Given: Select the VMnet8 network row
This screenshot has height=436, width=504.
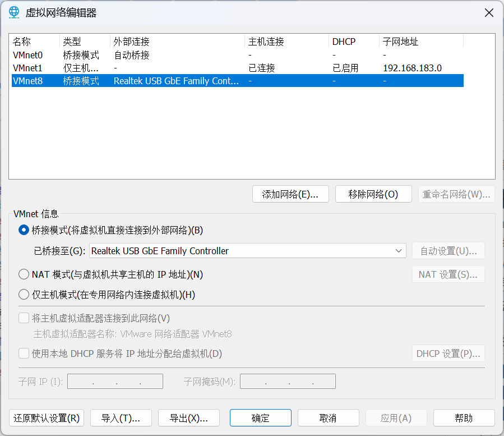Looking at the screenshot, I should [x=238, y=81].
